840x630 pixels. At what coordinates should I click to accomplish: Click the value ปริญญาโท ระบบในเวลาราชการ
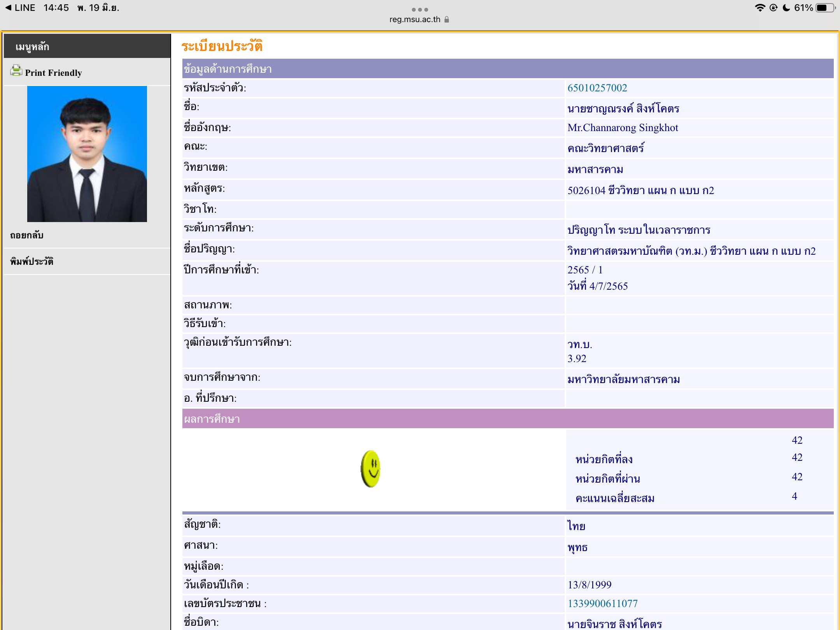click(x=639, y=230)
